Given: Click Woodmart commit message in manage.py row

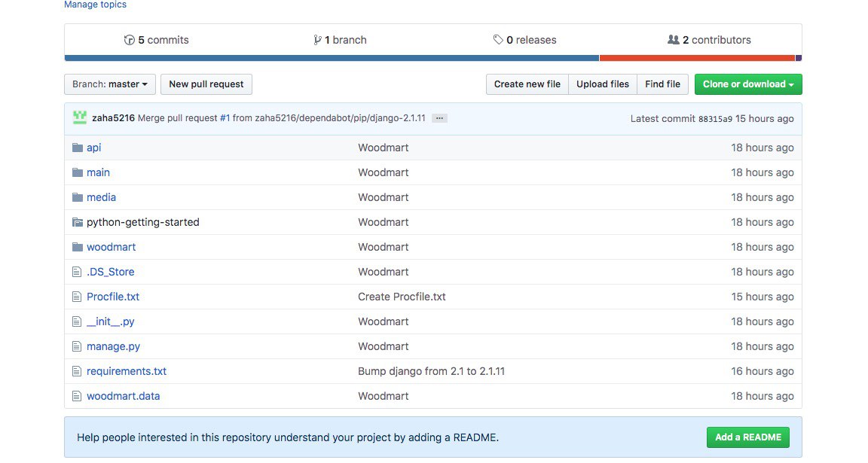Looking at the screenshot, I should (x=383, y=347).
